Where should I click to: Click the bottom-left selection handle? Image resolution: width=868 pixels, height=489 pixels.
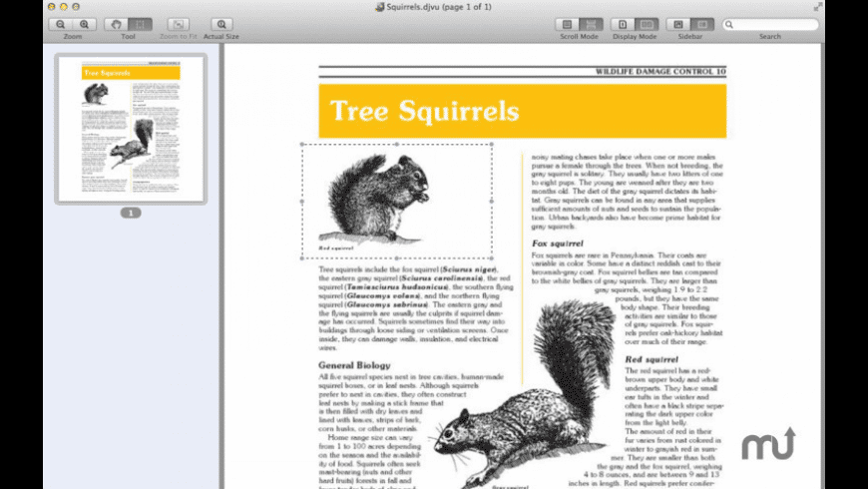(x=302, y=258)
